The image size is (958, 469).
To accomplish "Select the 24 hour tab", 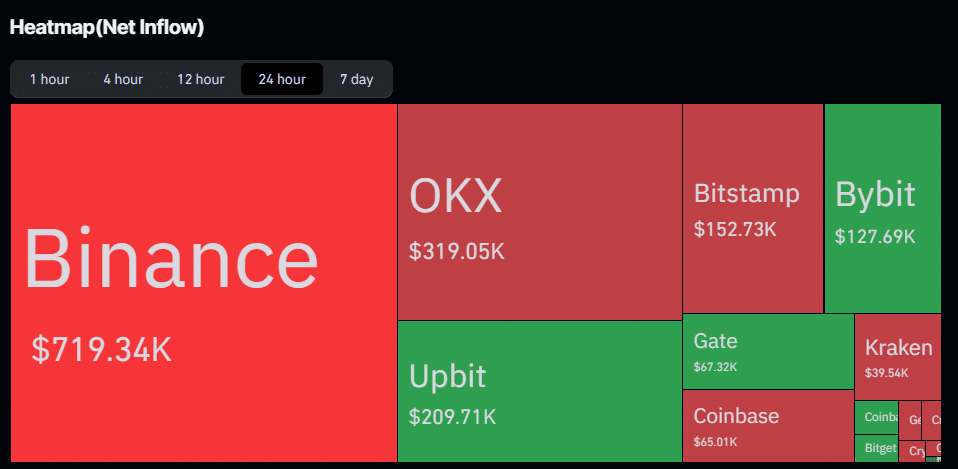I will tap(282, 79).
